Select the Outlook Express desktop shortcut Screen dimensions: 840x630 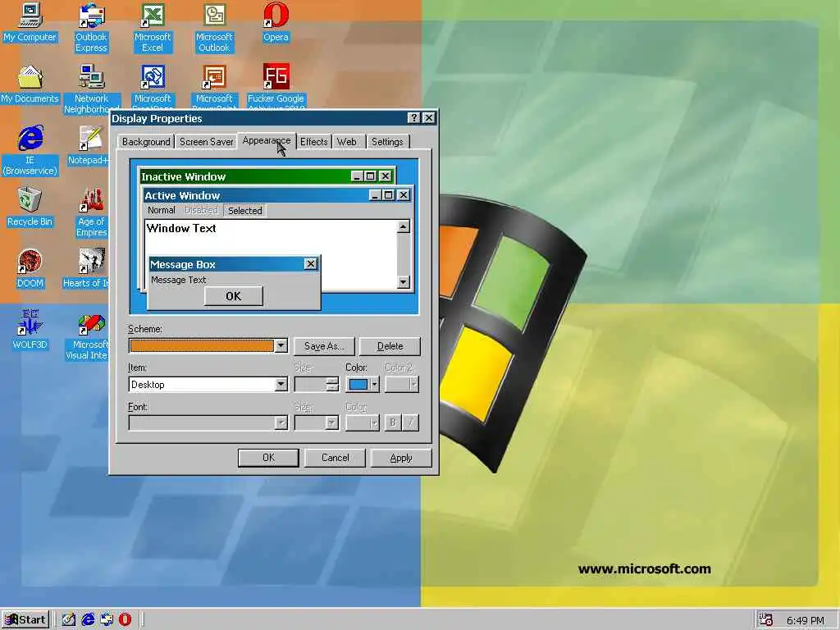pos(91,27)
